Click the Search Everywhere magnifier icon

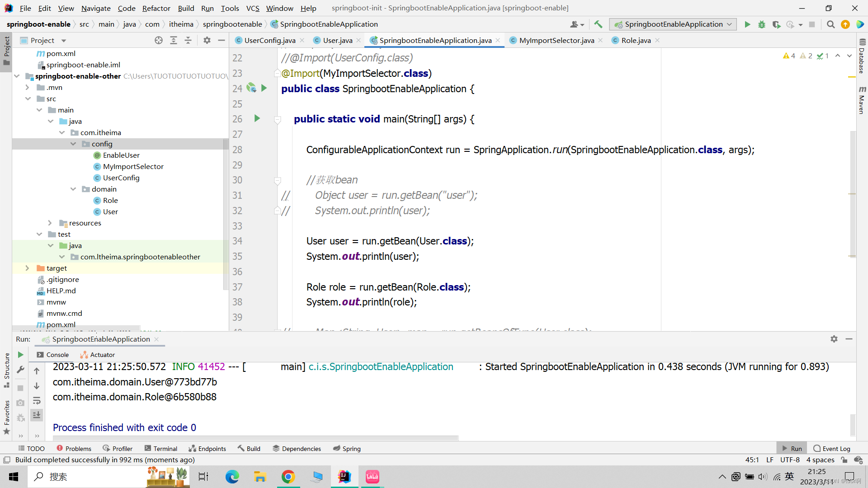point(830,24)
